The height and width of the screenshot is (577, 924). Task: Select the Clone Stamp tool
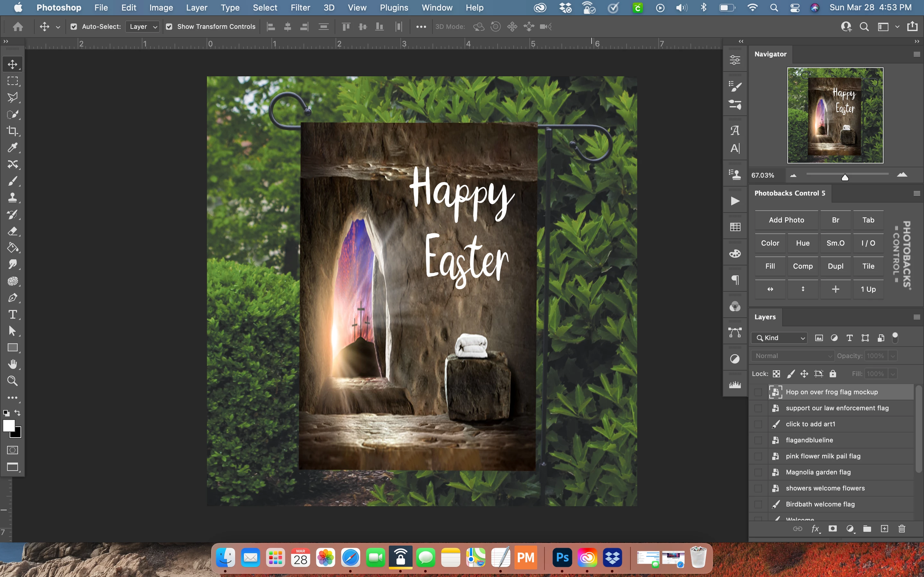[x=12, y=198]
